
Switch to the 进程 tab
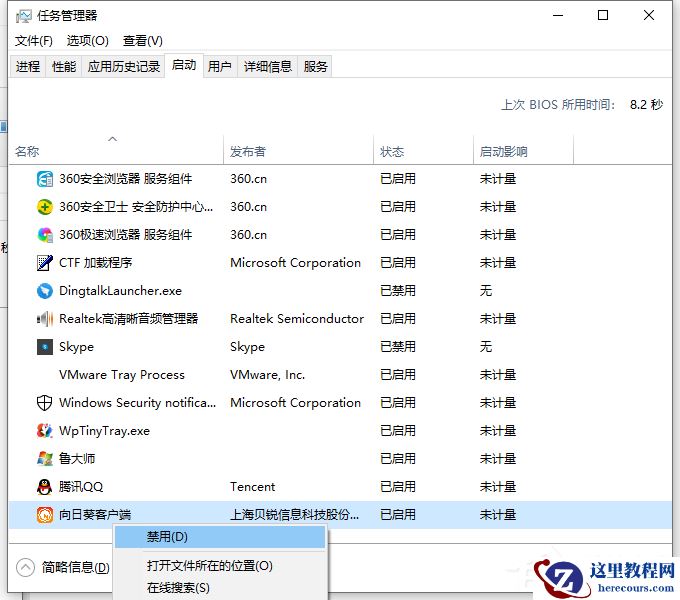pos(28,66)
